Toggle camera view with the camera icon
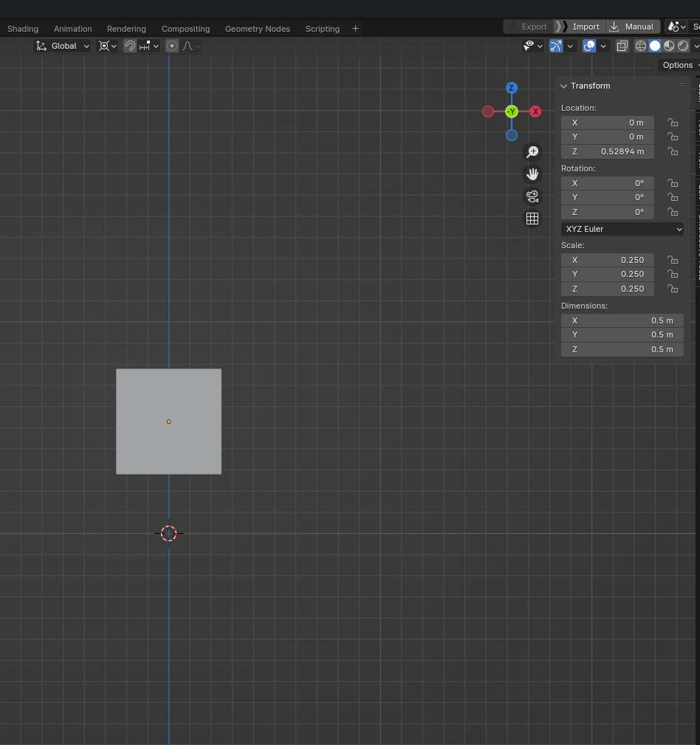Viewport: 700px width, 745px height. tap(532, 196)
